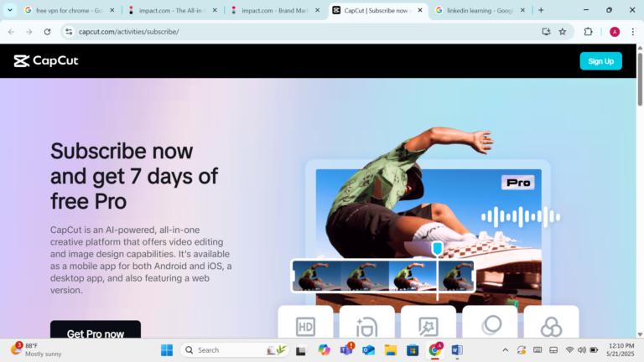Open Microsoft Word from taskbar

[x=457, y=350]
